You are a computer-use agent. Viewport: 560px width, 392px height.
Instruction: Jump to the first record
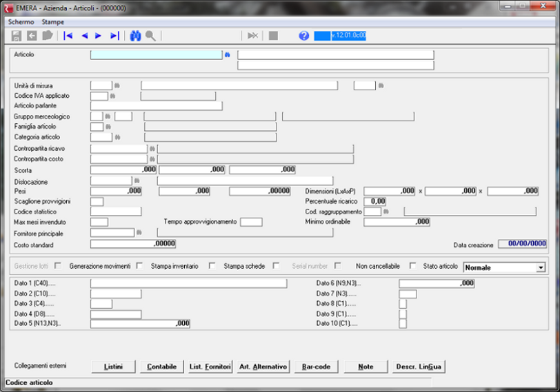point(68,36)
